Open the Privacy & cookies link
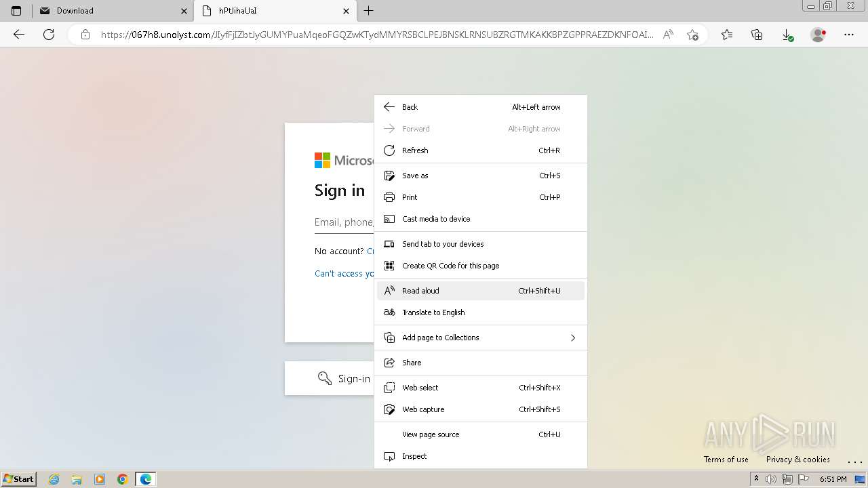The width and height of the screenshot is (868, 488). coord(797,460)
